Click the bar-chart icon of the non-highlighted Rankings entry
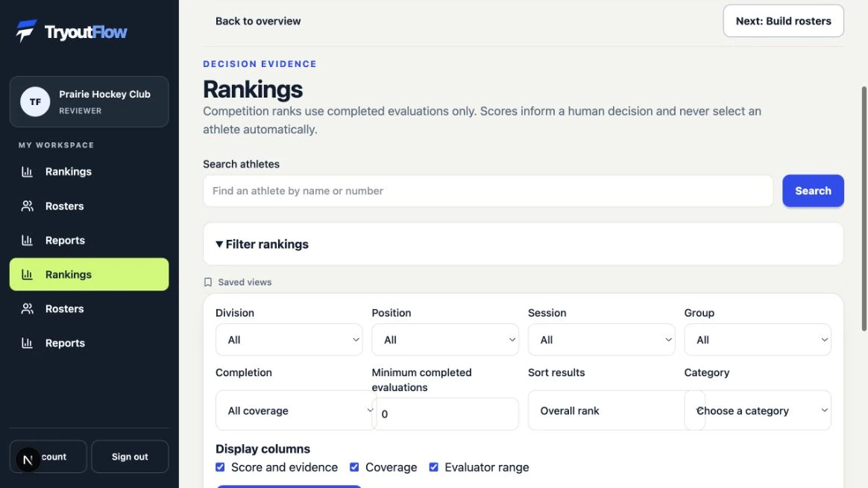868x488 pixels. pyautogui.click(x=27, y=171)
